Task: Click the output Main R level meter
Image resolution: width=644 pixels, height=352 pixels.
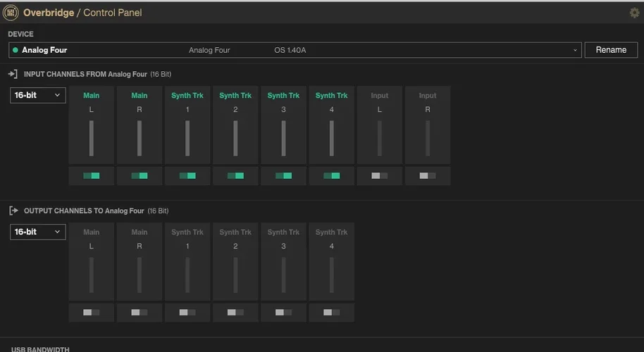Action: coord(140,275)
